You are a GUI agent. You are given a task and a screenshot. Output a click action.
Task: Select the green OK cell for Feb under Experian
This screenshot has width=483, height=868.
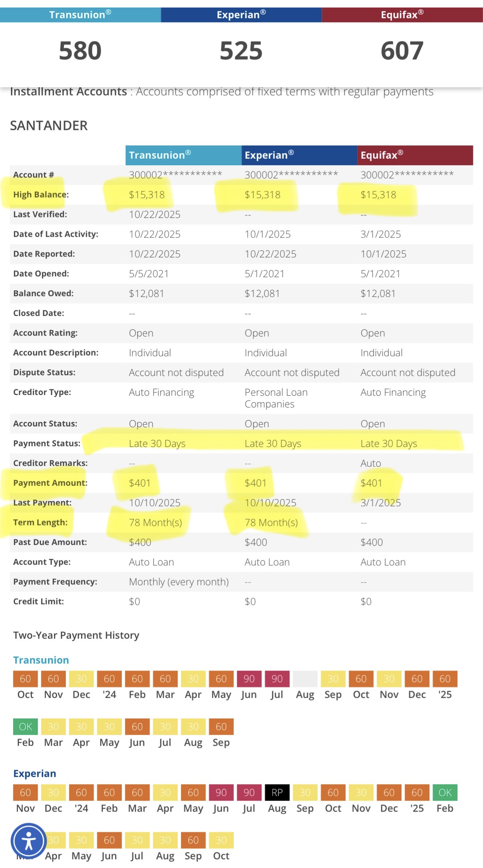pos(445,793)
